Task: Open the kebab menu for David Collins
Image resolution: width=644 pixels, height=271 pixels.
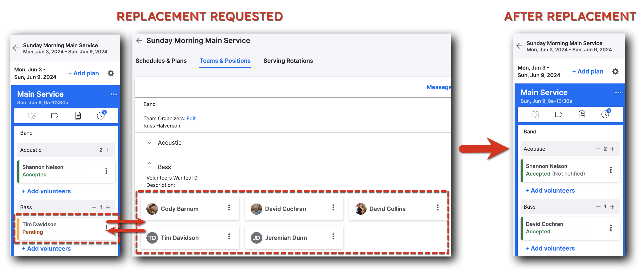Action: coord(438,207)
